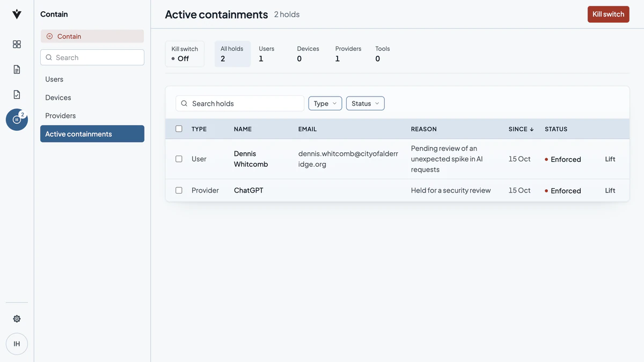This screenshot has height=362, width=644.
Task: Click the 'Pending review of an unexpected spike' reason
Action: coord(447,159)
